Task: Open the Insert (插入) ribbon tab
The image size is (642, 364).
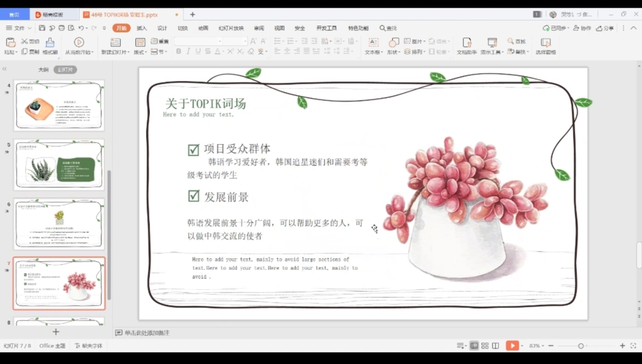Action: 142,28
